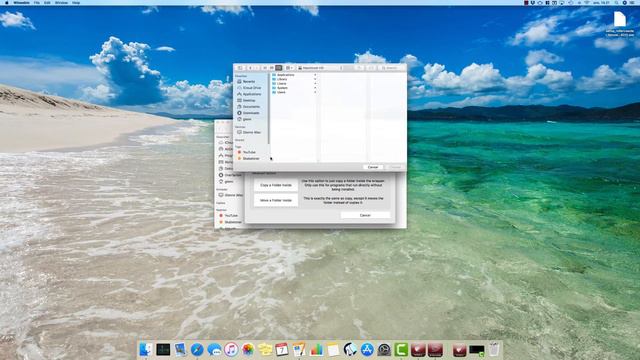The width and height of the screenshot is (640, 360).
Task: Select the Mac device in dialog sidebar
Action: (x=251, y=132)
